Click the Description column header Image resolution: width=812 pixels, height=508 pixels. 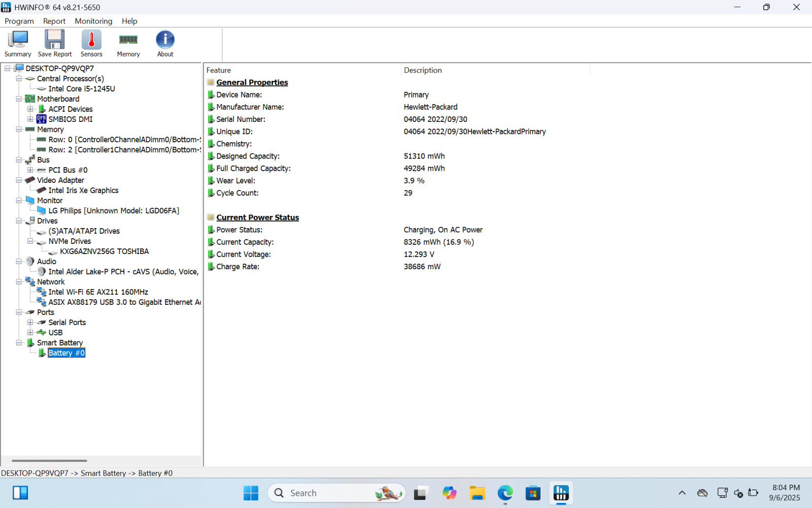[495, 70]
